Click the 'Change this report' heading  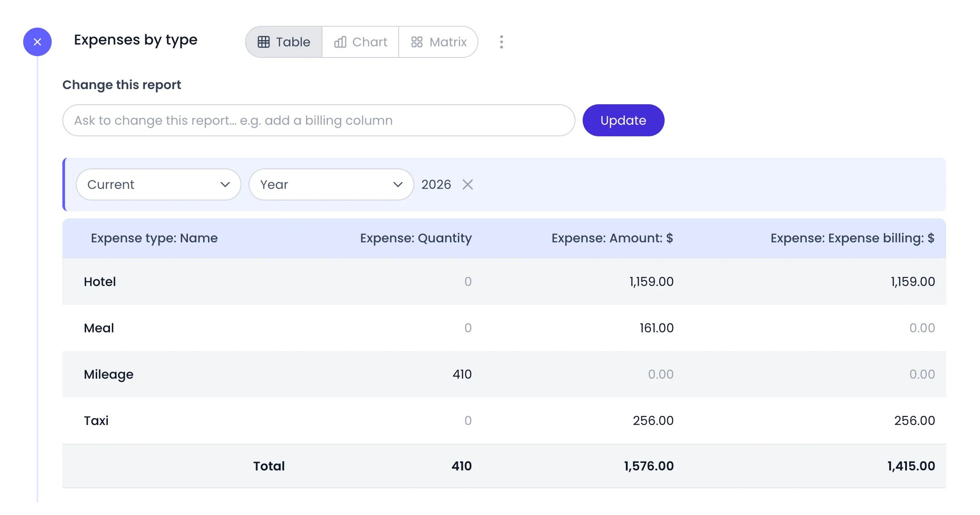(122, 85)
